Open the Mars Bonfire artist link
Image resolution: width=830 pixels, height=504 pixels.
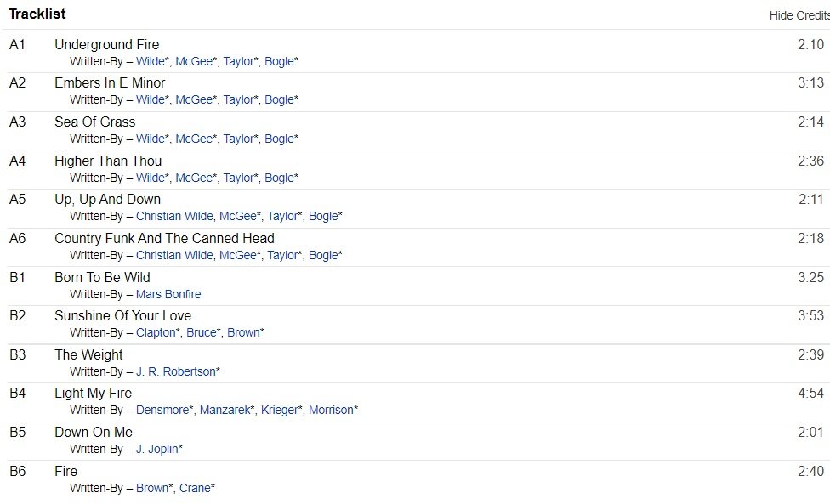pyautogui.click(x=168, y=294)
